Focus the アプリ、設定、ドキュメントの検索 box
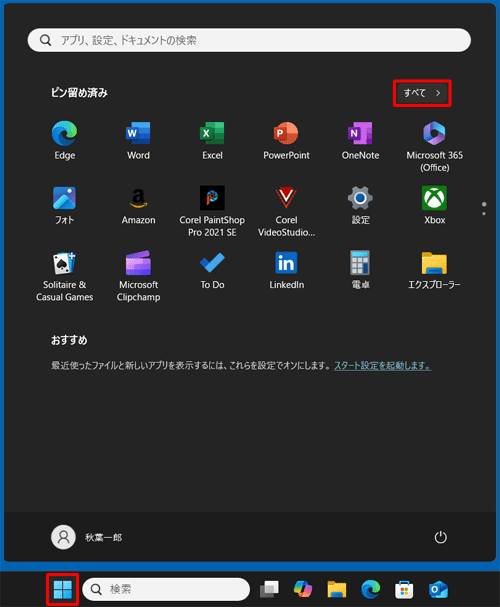Viewport: 500px width, 607px height. [x=249, y=40]
